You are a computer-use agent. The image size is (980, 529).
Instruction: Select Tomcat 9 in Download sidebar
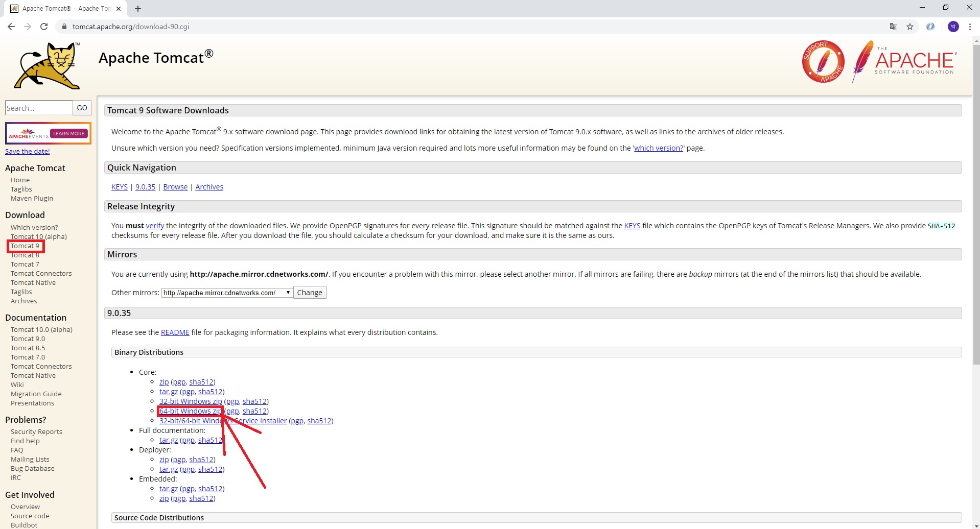[x=25, y=246]
